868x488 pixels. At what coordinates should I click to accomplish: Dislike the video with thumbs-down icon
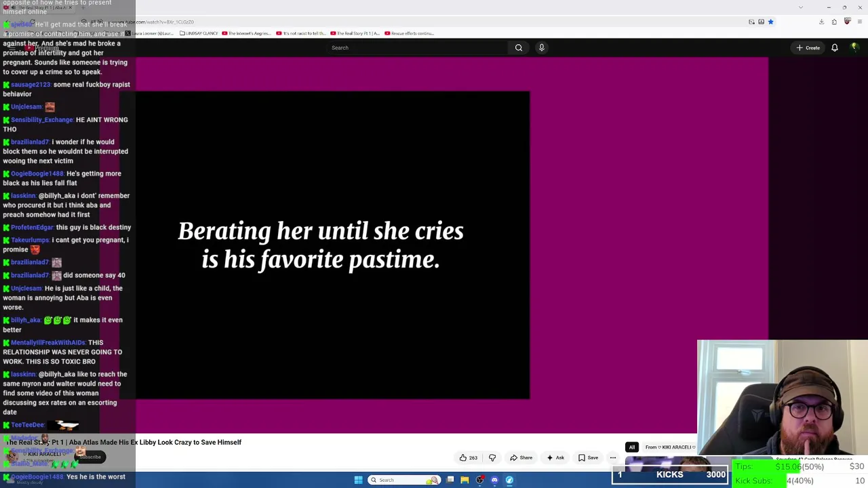click(492, 457)
